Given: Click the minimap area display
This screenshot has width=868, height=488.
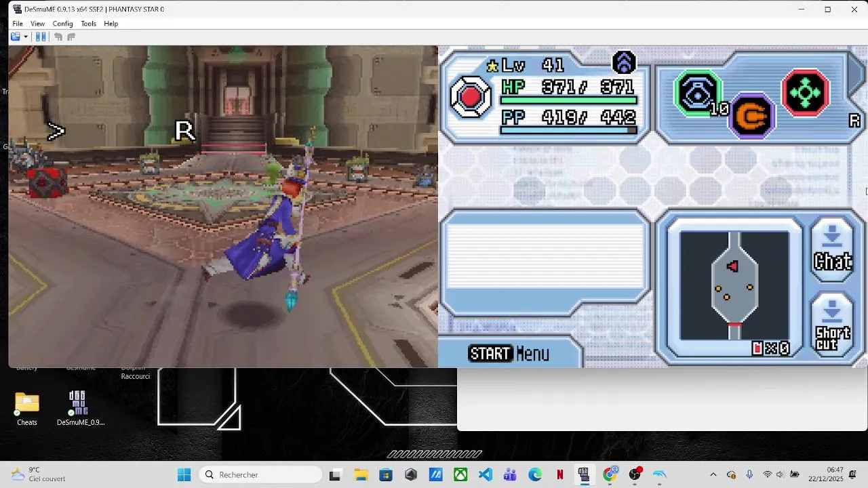Looking at the screenshot, I should click(x=734, y=286).
